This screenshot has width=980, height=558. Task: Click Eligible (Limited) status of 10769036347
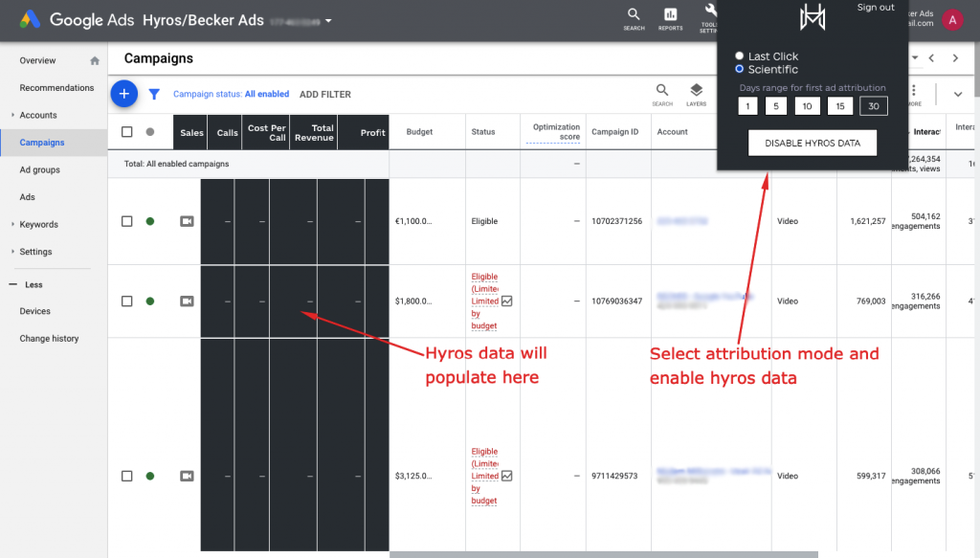point(485,301)
